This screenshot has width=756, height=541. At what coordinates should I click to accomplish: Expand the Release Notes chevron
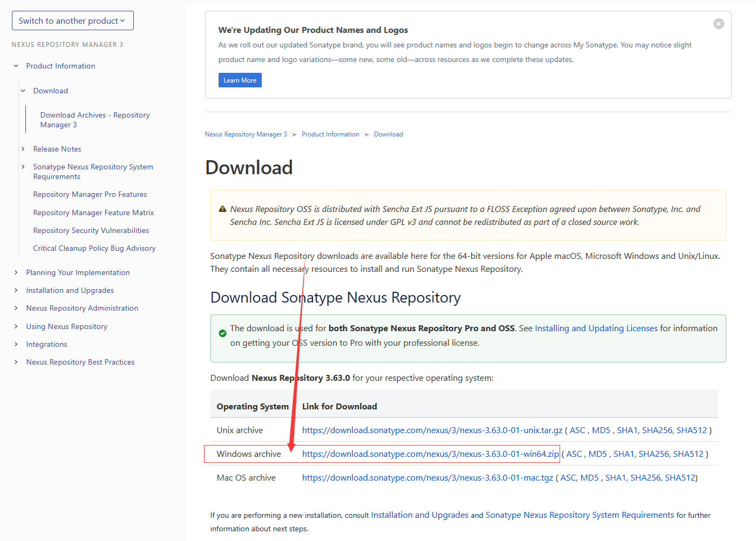coord(23,149)
